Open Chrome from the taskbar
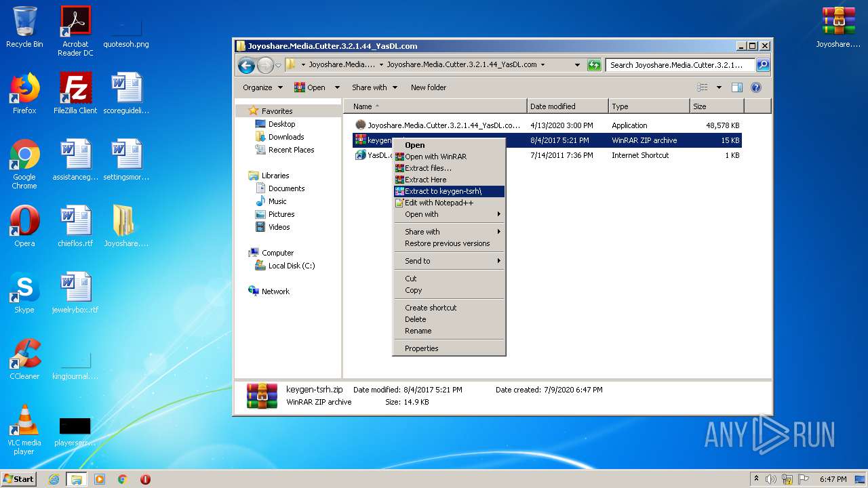Screen dimensions: 868x488 point(123,479)
